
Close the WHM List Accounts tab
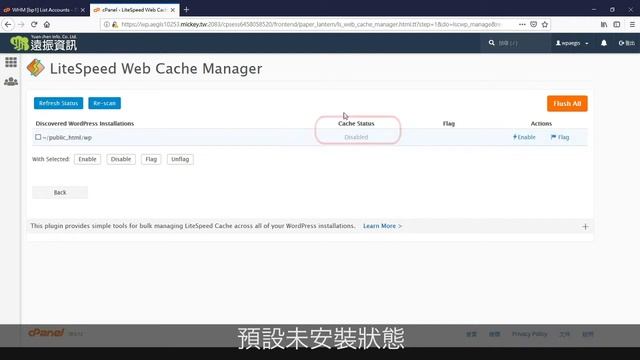[83, 10]
